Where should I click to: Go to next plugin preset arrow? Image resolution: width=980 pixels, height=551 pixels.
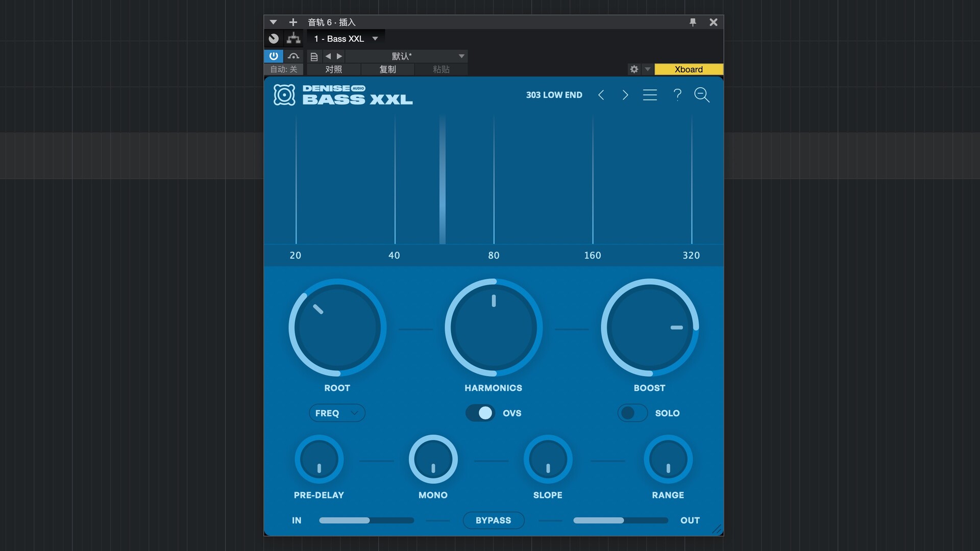click(625, 95)
